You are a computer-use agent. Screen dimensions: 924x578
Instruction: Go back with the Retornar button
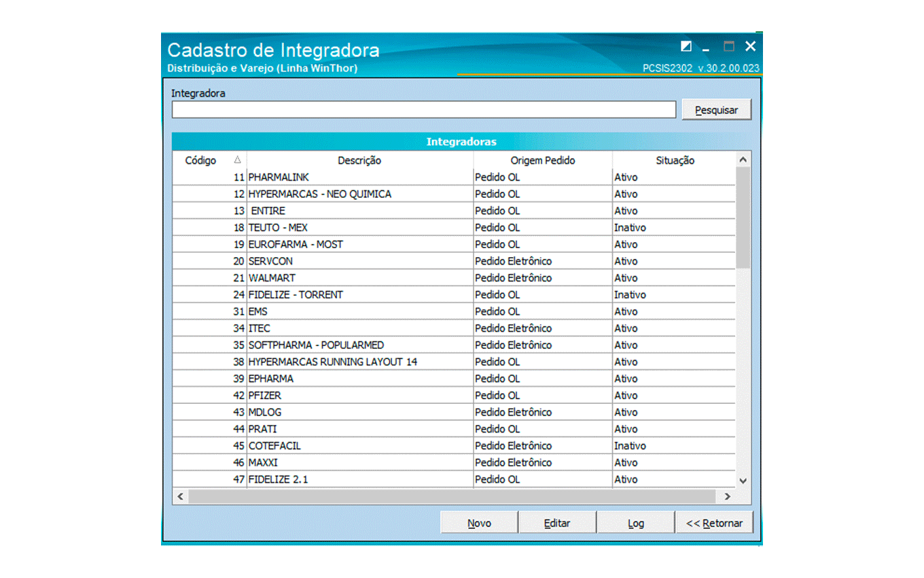(x=714, y=523)
